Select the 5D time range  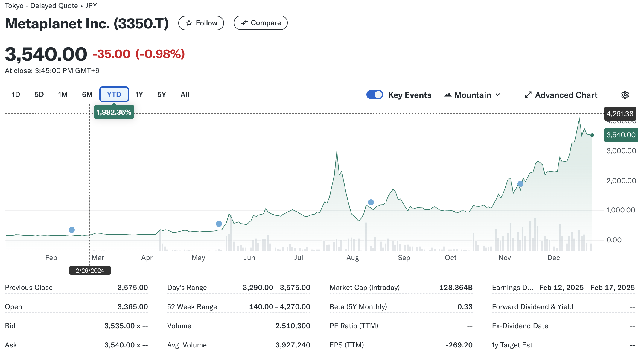39,95
